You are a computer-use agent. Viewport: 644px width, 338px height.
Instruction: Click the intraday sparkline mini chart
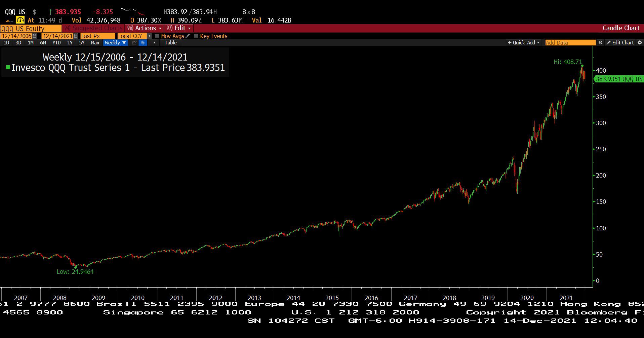[133, 11]
